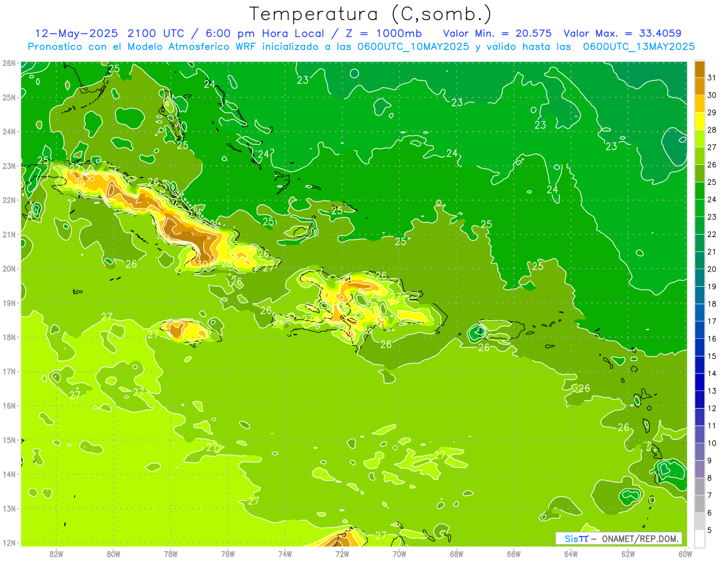Click the legend value label 13
This screenshot has width=728, height=562.
tap(712, 390)
